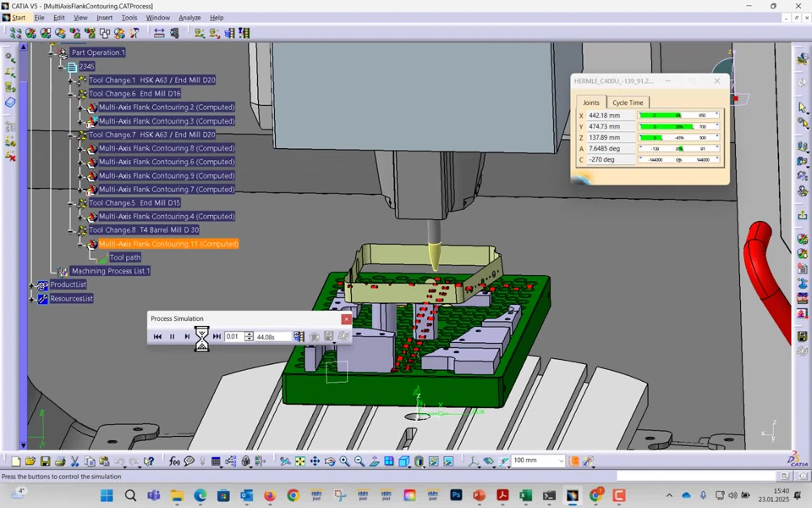812x508 pixels.
Task: Click the axis system icon in bottom toolbar
Action: pyautogui.click(x=474, y=461)
